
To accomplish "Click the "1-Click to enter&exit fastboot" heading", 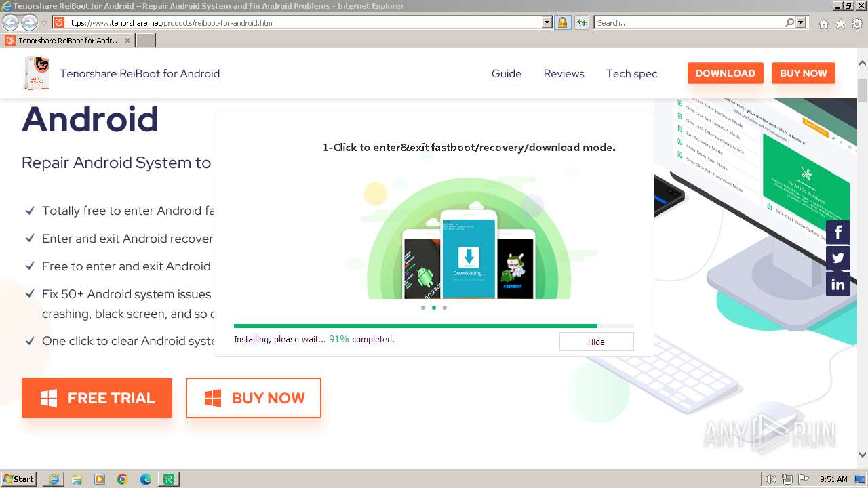I will pos(469,147).
